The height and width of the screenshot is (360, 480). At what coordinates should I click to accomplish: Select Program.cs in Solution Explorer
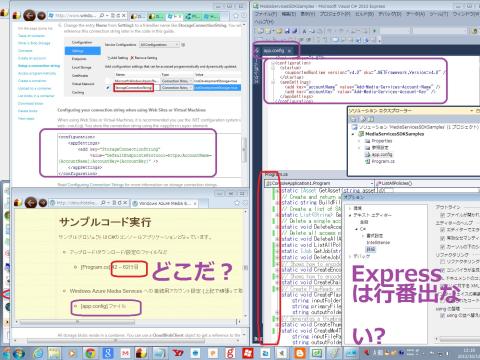[x=383, y=161]
